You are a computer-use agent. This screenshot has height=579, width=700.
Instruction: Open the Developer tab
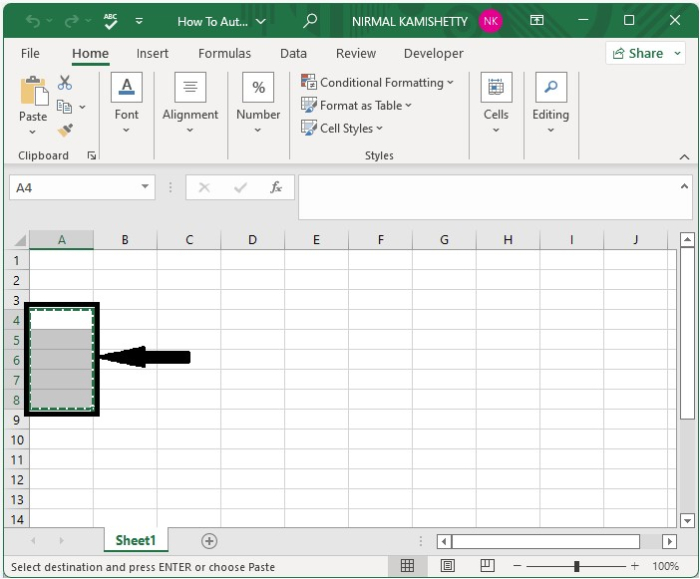point(433,54)
